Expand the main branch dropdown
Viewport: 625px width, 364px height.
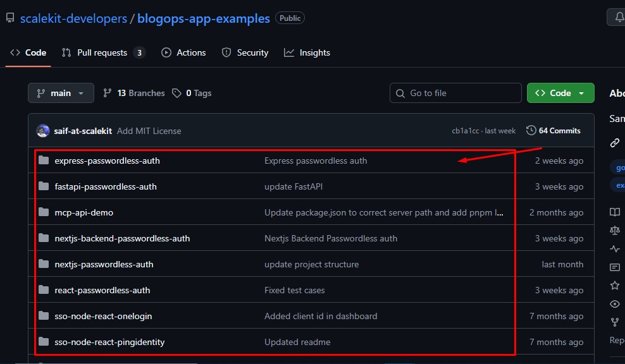(x=61, y=93)
